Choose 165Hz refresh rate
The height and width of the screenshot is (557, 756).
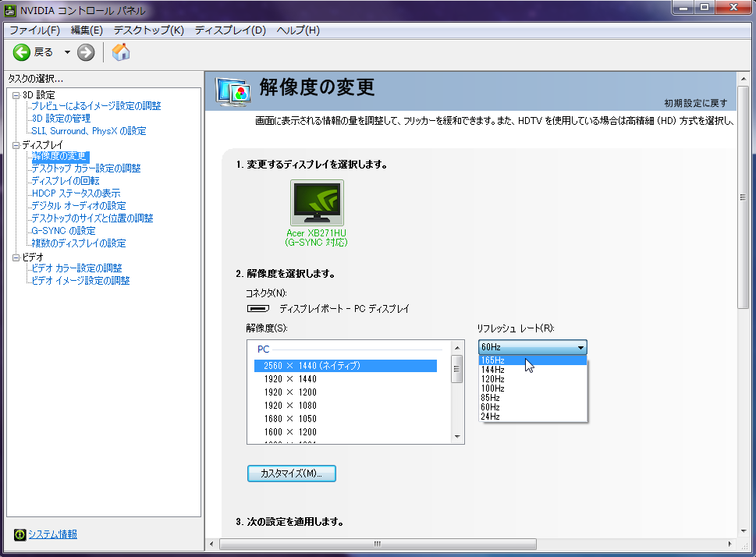click(x=533, y=360)
